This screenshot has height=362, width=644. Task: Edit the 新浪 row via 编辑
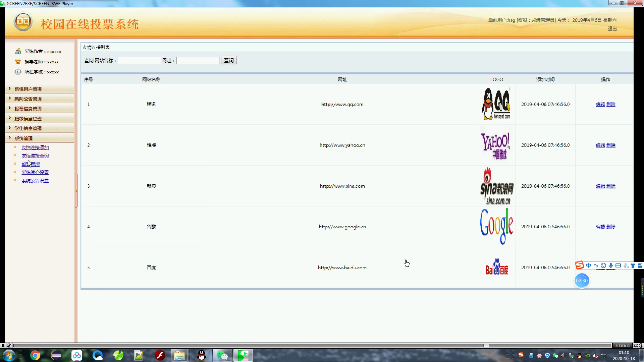(600, 186)
